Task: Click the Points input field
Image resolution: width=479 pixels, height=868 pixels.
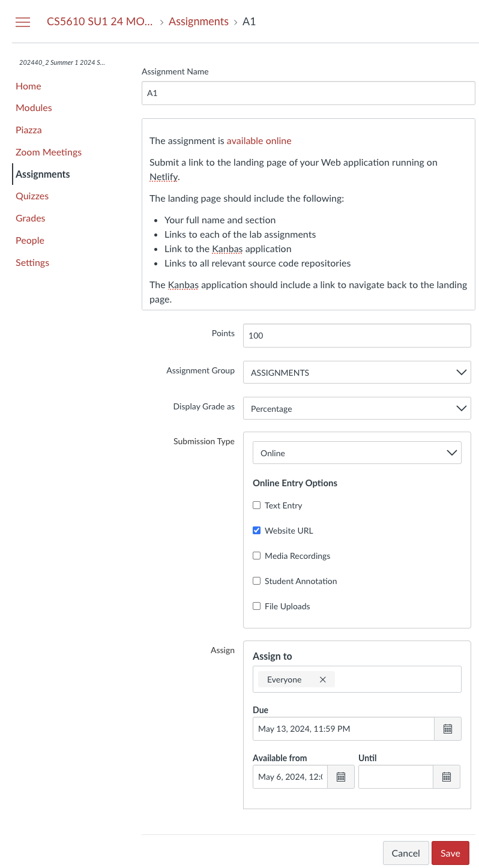Action: tap(357, 336)
